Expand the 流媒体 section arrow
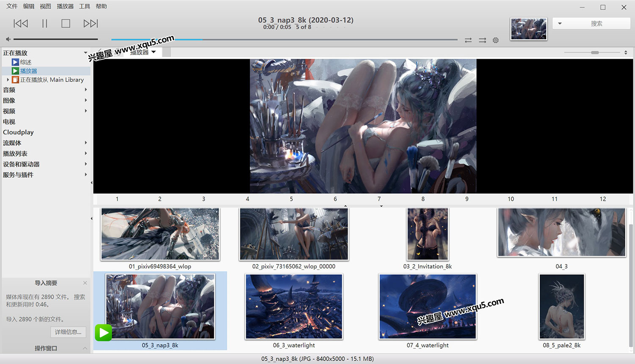Image resolution: width=635 pixels, height=364 pixels. click(86, 143)
